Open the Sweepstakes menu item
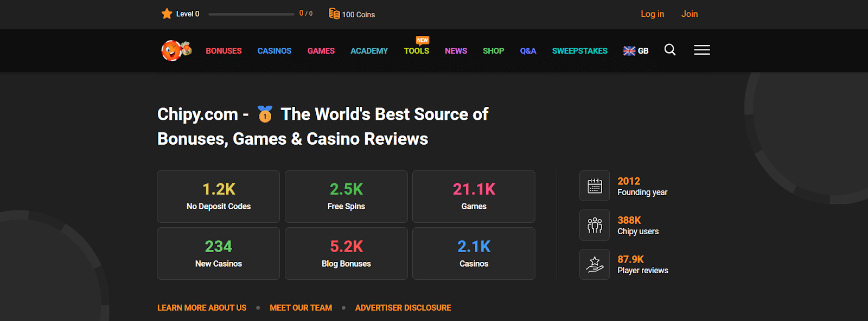 tap(580, 51)
